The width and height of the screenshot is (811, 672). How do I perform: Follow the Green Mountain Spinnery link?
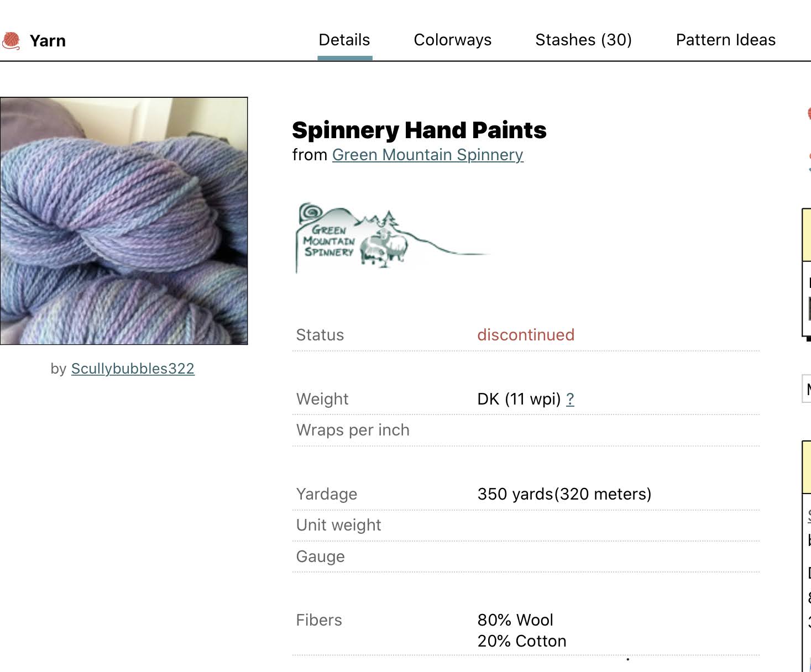pyautogui.click(x=427, y=155)
